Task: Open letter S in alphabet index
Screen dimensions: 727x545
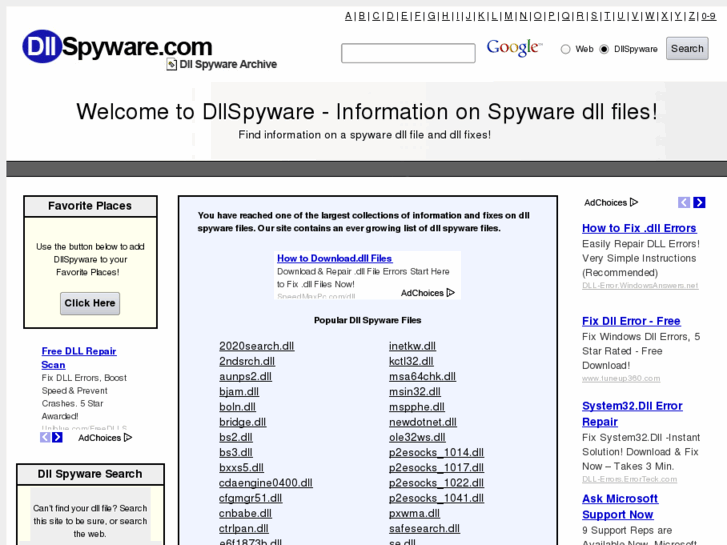Action: [x=594, y=16]
